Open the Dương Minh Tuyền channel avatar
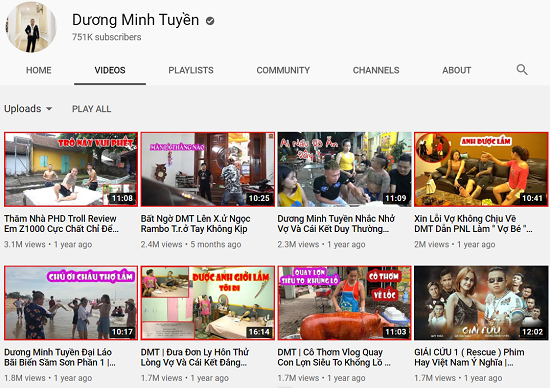 (x=31, y=27)
